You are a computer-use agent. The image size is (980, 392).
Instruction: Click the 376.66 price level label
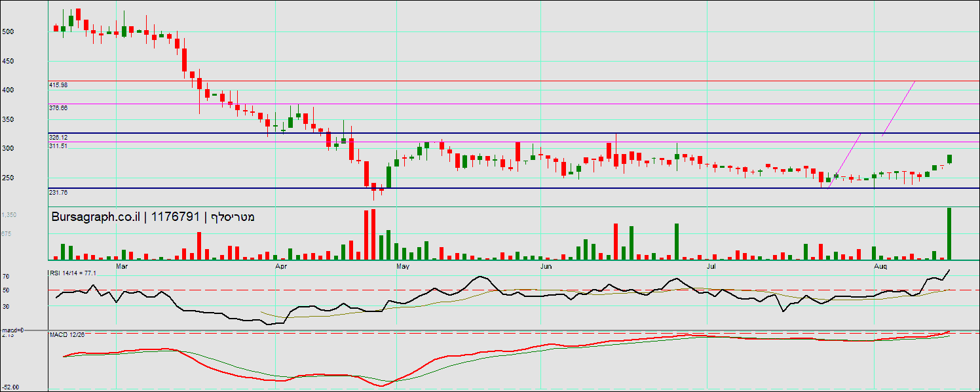[x=58, y=108]
